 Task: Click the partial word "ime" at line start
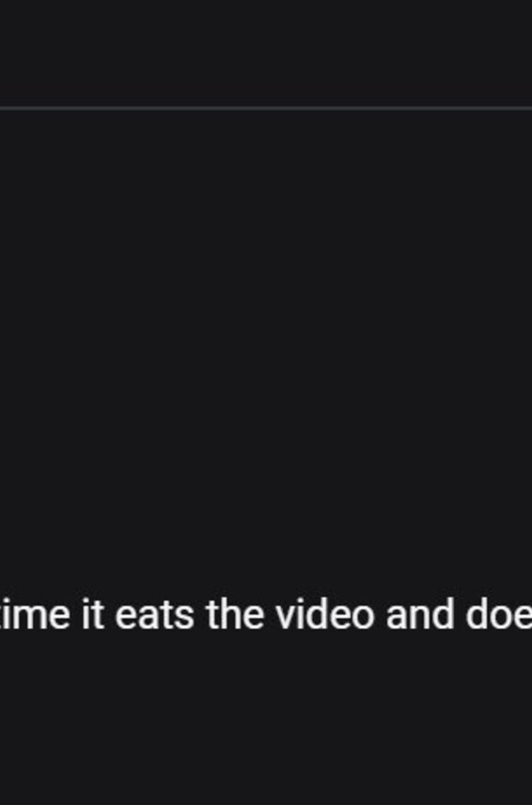pyautogui.click(x=35, y=613)
